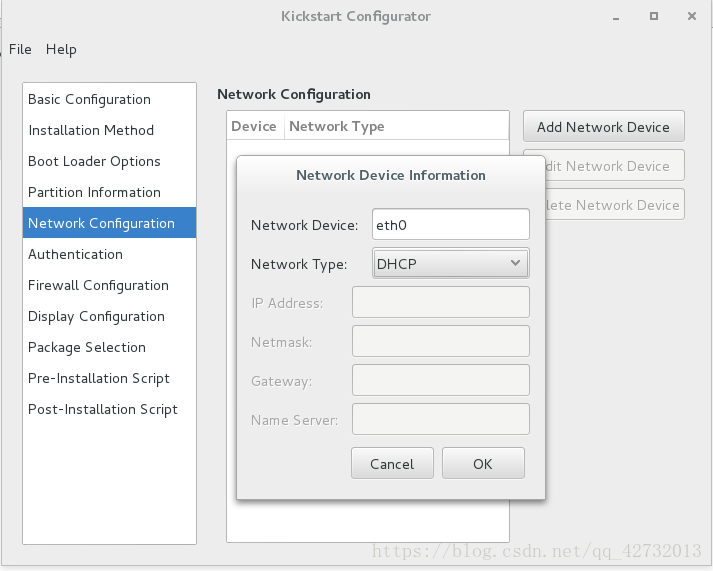Click the Device column header
The image size is (713, 571).
(255, 126)
